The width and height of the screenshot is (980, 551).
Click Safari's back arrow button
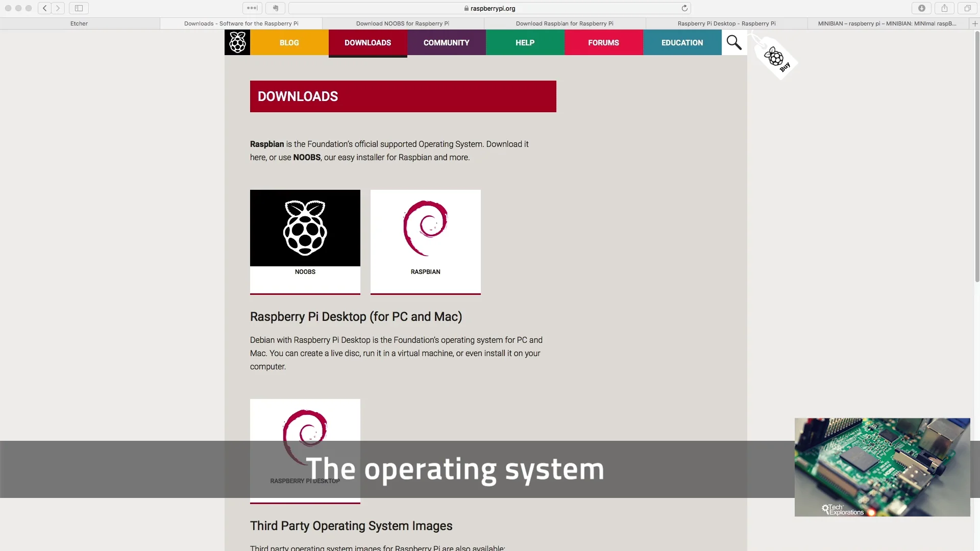[45, 8]
